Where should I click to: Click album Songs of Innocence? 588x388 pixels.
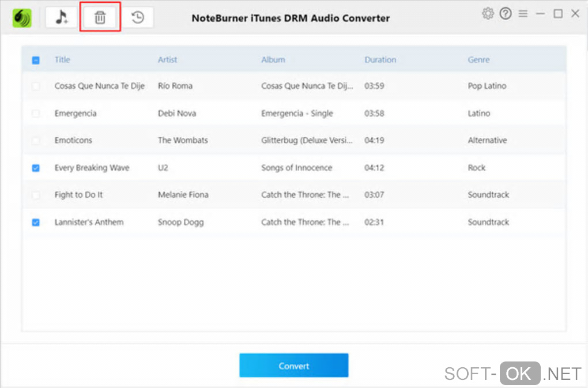297,168
